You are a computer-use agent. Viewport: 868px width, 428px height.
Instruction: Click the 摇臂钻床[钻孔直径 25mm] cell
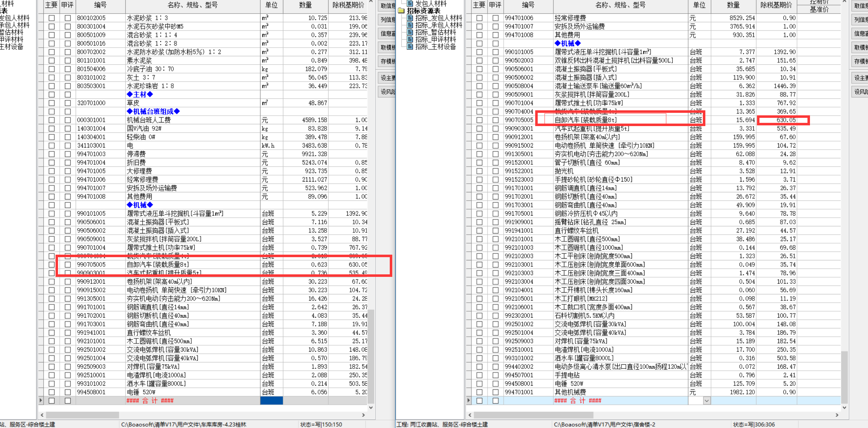click(620, 222)
